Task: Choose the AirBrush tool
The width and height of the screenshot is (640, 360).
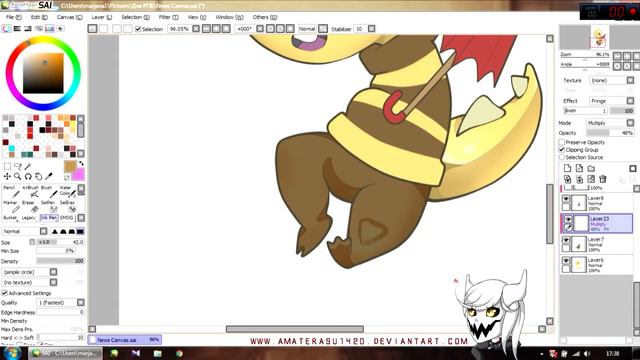Action: click(30, 192)
